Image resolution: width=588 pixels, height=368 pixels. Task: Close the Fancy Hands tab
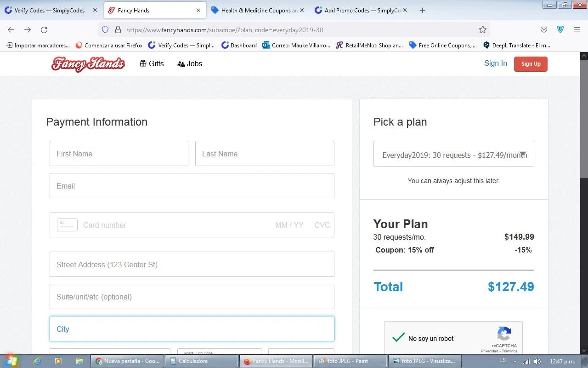pyautogui.click(x=198, y=10)
